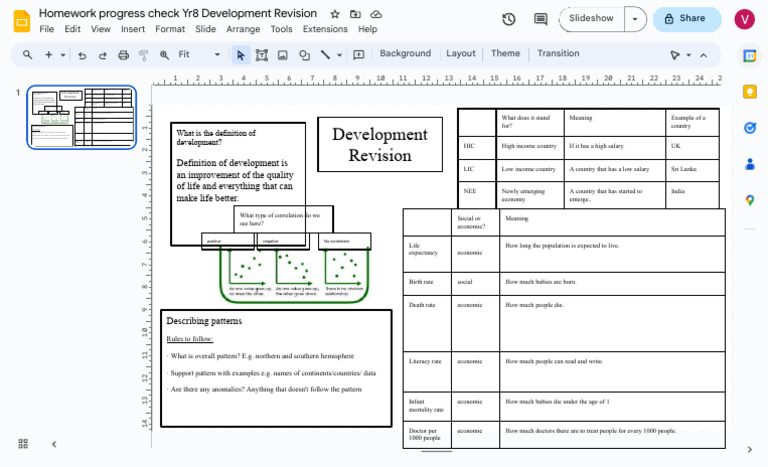The width and height of the screenshot is (768, 467).
Task: Select the Development Revision title box
Action: pyautogui.click(x=380, y=145)
